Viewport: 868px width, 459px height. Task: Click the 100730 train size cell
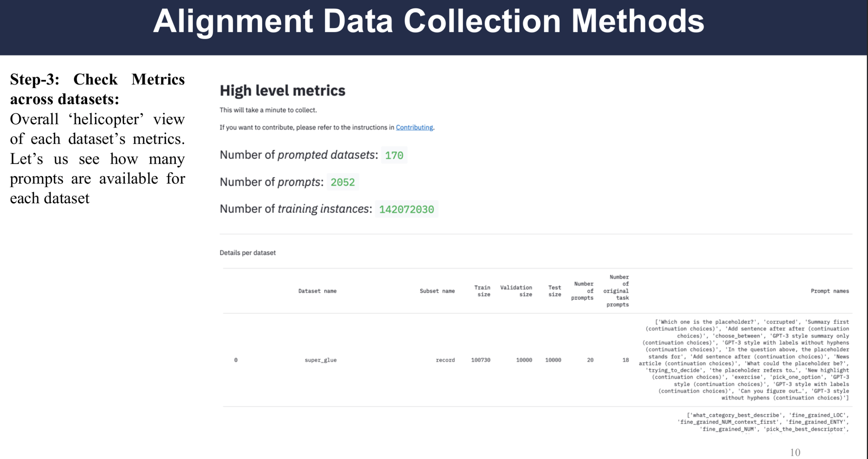click(480, 360)
